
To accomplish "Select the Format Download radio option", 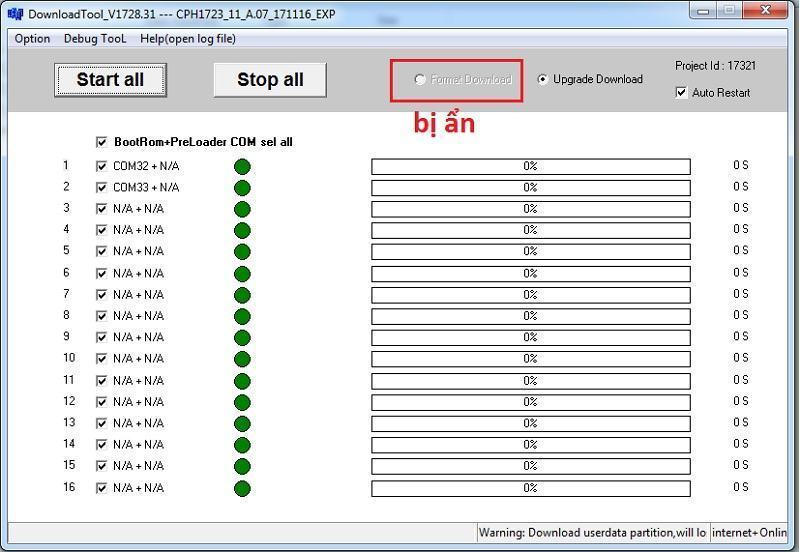I will [x=420, y=80].
